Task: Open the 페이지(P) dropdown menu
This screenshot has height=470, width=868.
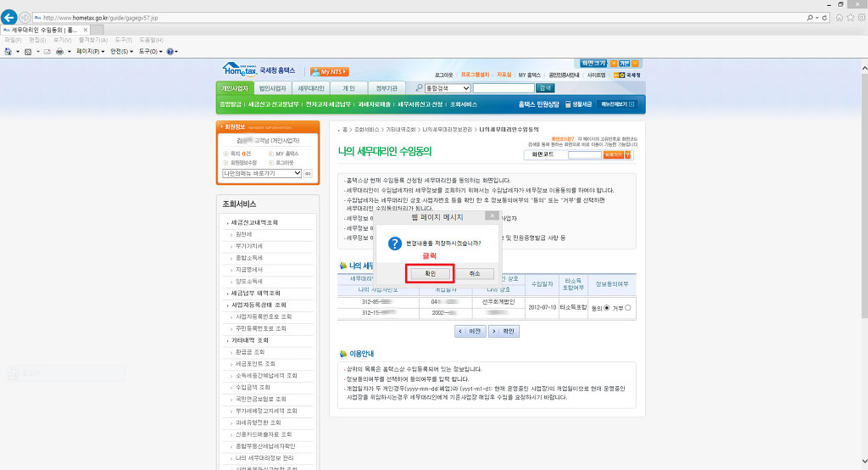Action: tap(90, 52)
